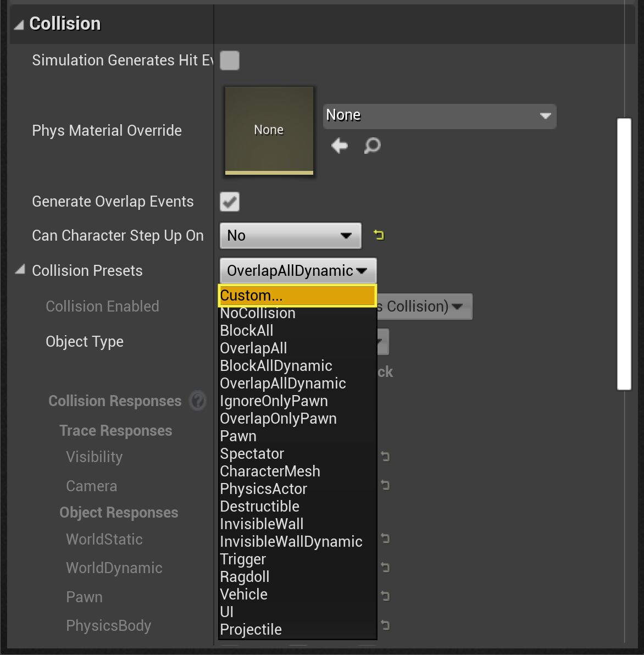Reset the Camera trace response to default
Image resolution: width=644 pixels, height=655 pixels.
(385, 485)
